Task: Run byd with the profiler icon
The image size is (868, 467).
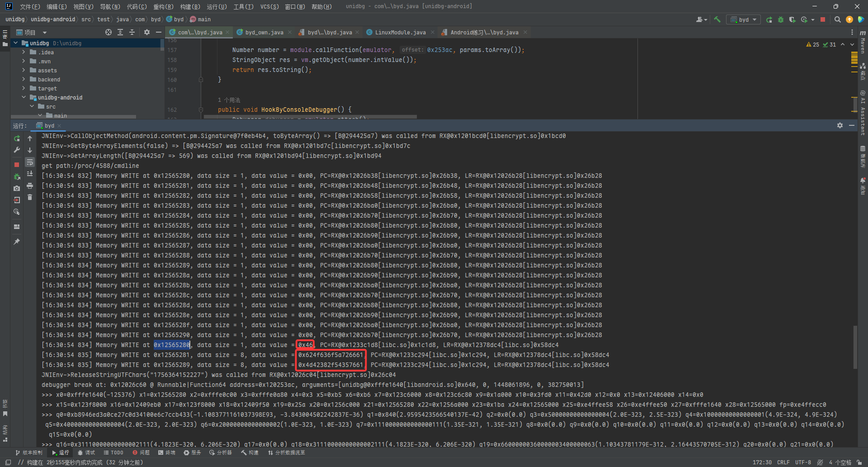Action: 804,19
